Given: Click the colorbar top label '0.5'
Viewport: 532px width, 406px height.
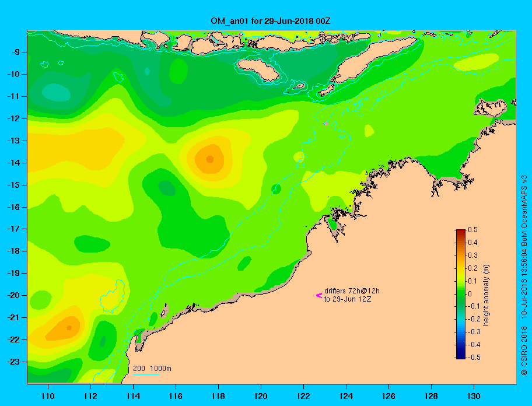Looking at the screenshot, I should (x=473, y=230).
